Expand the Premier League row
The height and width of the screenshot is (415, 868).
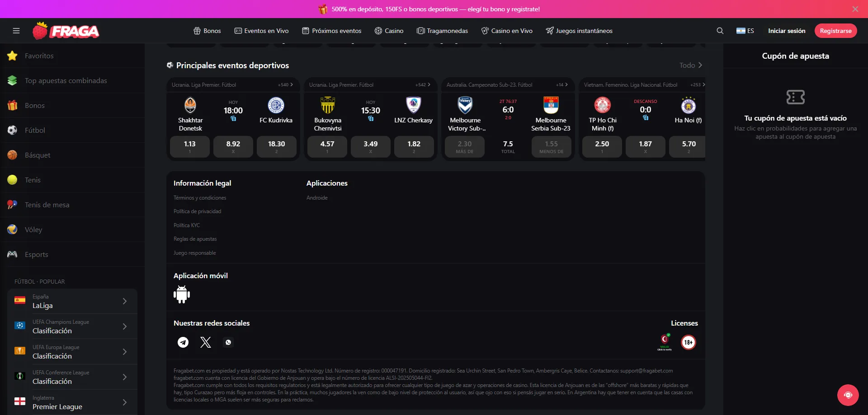pos(72,402)
